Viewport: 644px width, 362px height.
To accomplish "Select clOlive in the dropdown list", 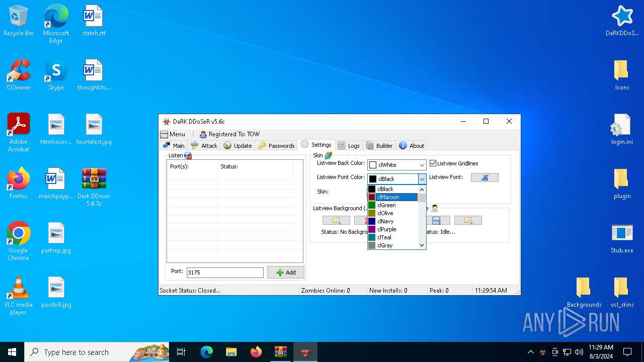I will (393, 213).
